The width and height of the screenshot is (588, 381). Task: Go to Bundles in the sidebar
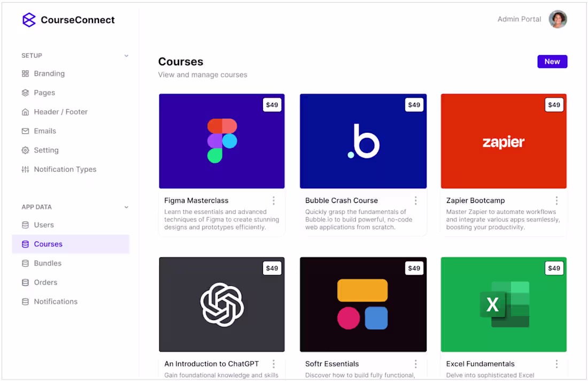pyautogui.click(x=71, y=263)
